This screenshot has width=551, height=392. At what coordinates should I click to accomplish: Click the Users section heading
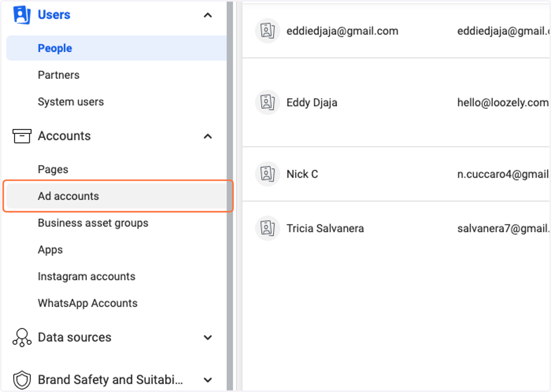tap(54, 15)
